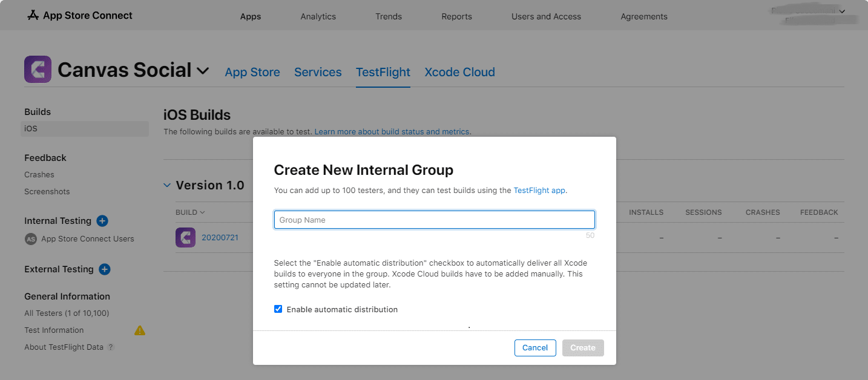Click the plus icon next to Internal Testing
This screenshot has height=380, width=868.
click(x=102, y=221)
